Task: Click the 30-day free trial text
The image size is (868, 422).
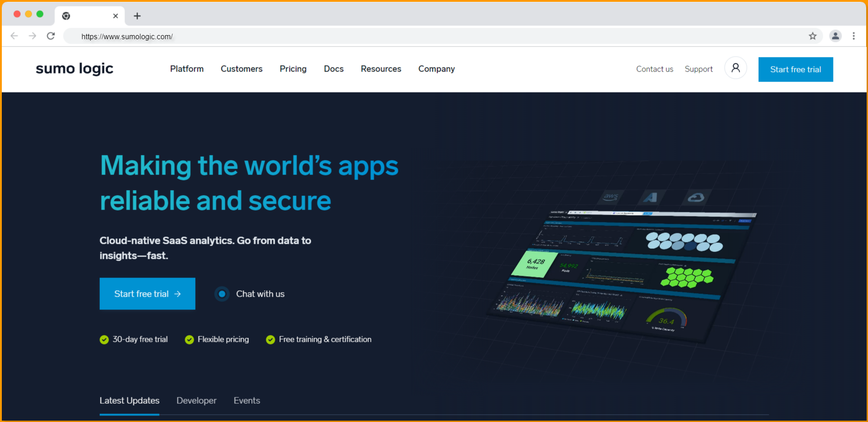Action: (x=140, y=340)
